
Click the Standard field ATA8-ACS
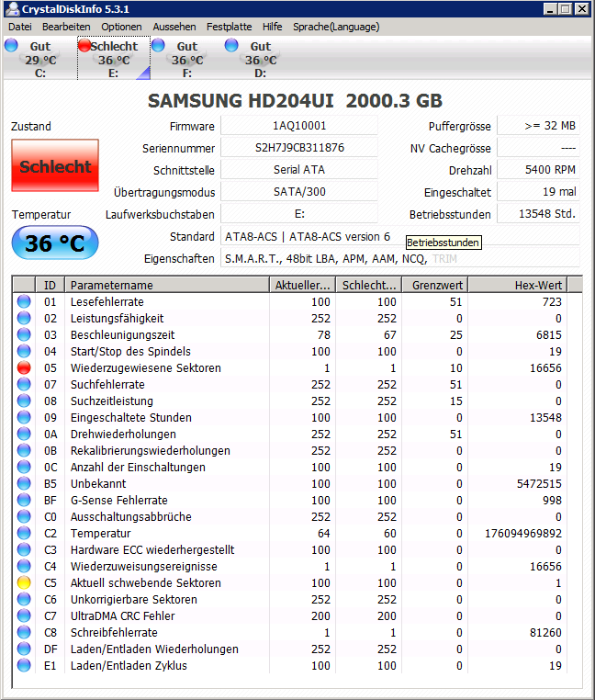(400, 236)
